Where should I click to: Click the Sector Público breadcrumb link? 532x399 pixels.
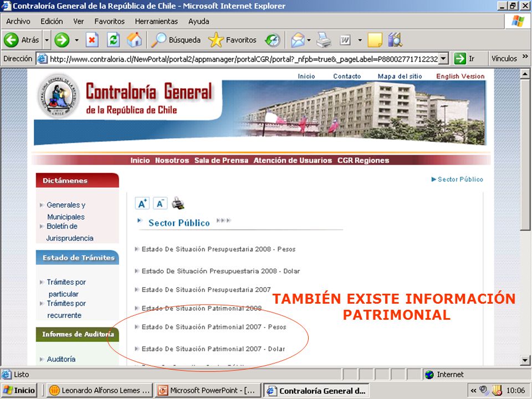pos(460,179)
